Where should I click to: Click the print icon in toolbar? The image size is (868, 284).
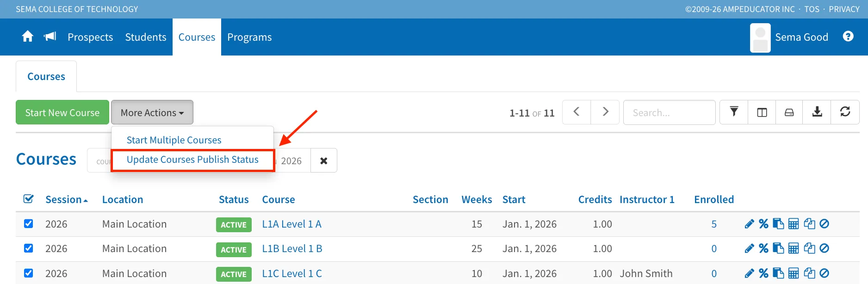coord(789,112)
